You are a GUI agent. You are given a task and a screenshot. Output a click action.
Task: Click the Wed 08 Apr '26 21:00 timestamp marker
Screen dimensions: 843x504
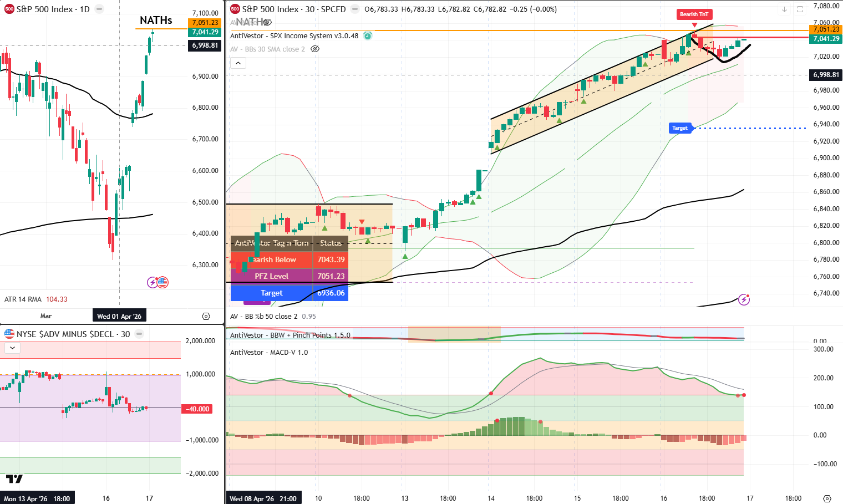(x=263, y=497)
